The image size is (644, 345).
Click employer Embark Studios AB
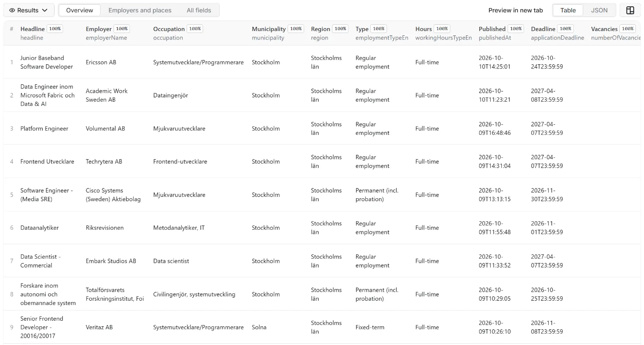pos(111,261)
